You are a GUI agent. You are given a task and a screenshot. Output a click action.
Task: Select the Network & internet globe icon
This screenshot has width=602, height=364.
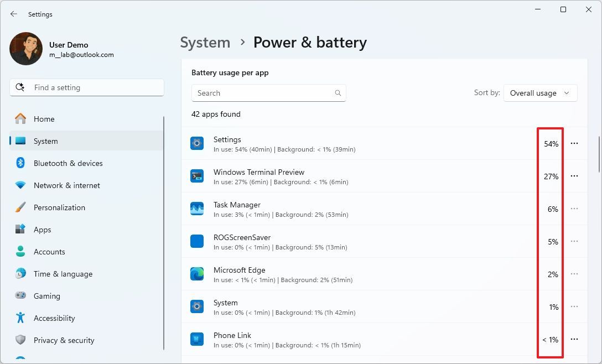pos(22,185)
